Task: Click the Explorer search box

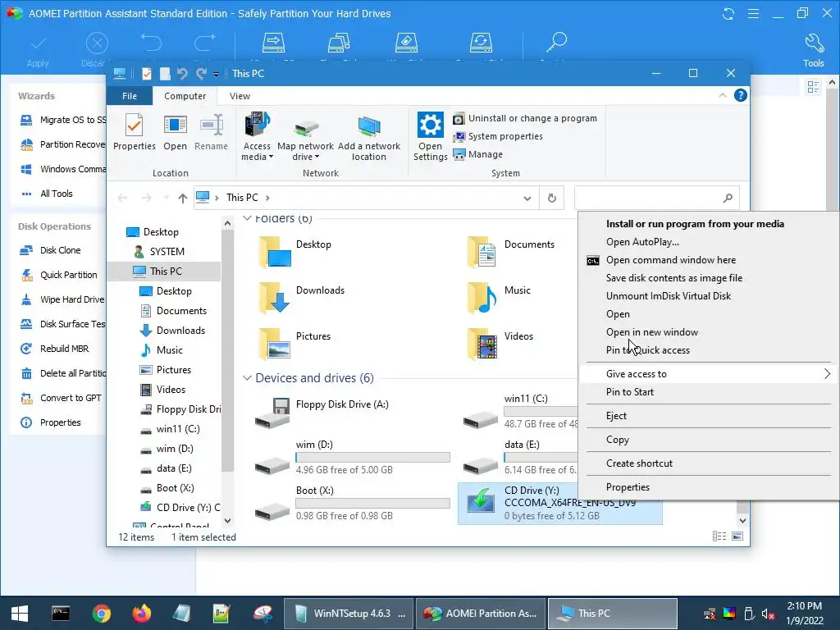Action: coord(657,199)
